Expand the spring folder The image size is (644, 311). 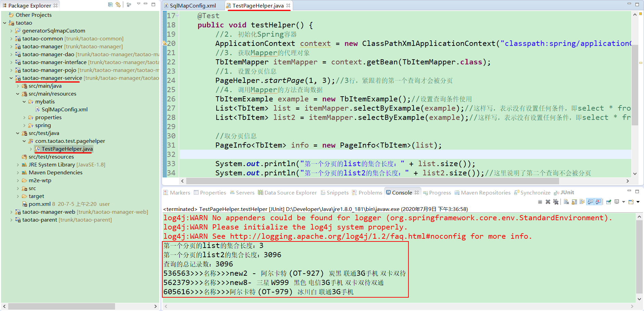[x=24, y=125]
